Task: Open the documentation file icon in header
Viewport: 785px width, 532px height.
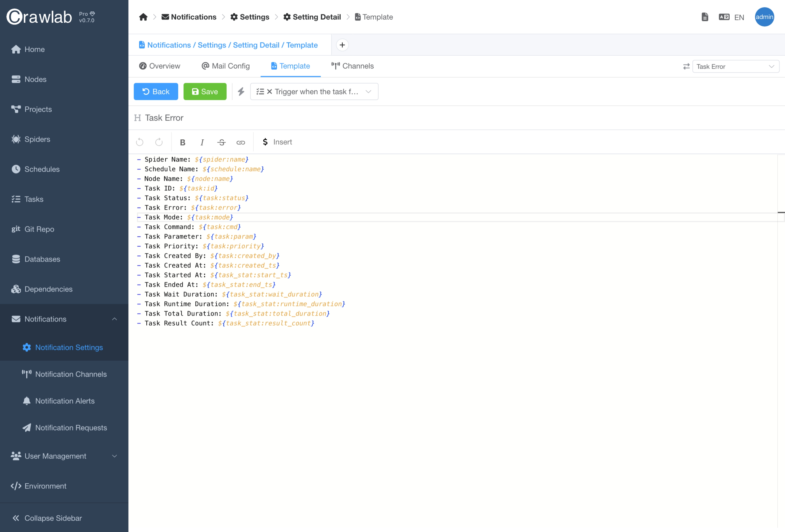Action: tap(705, 17)
